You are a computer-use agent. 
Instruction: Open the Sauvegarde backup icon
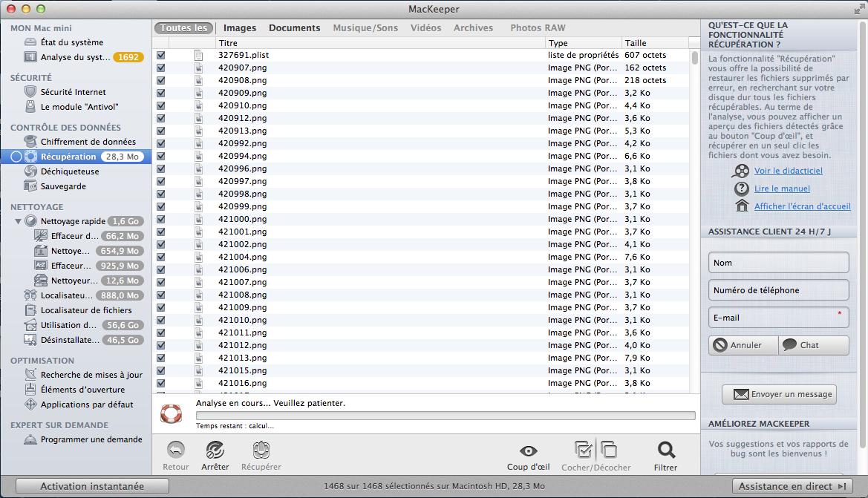30,186
